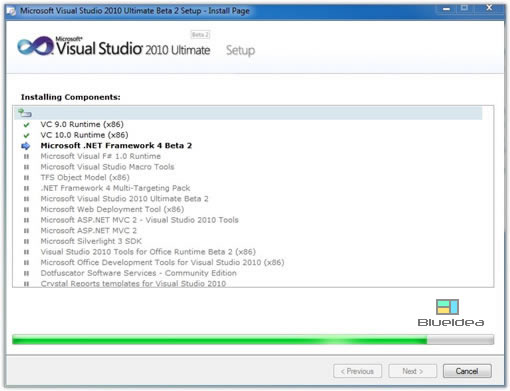Click the Cancel button
The width and height of the screenshot is (510, 391).
click(x=467, y=371)
